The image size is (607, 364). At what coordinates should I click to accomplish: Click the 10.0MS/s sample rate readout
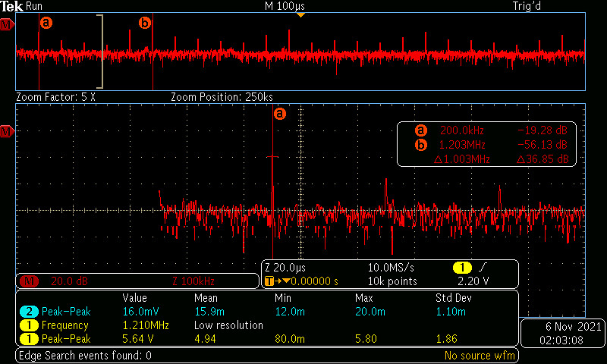click(x=391, y=268)
